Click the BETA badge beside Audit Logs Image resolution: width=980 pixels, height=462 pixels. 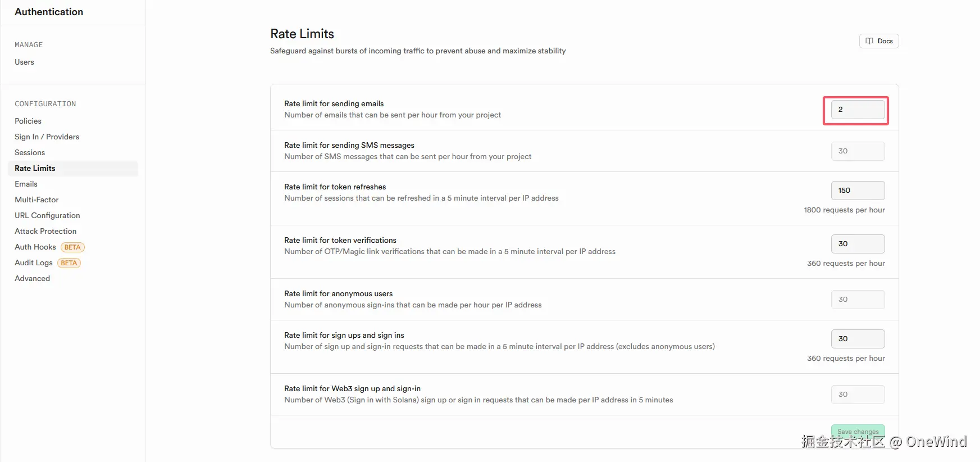(x=69, y=263)
